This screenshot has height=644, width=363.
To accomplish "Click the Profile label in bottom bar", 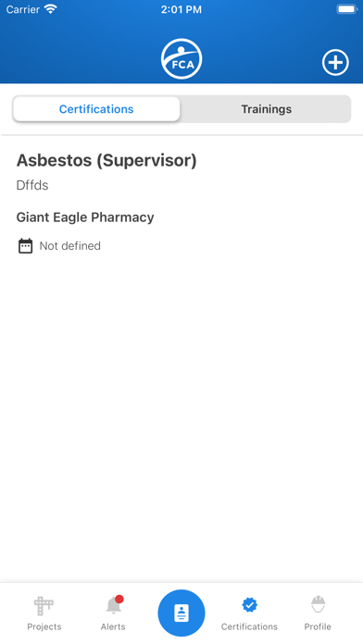I will [318, 626].
